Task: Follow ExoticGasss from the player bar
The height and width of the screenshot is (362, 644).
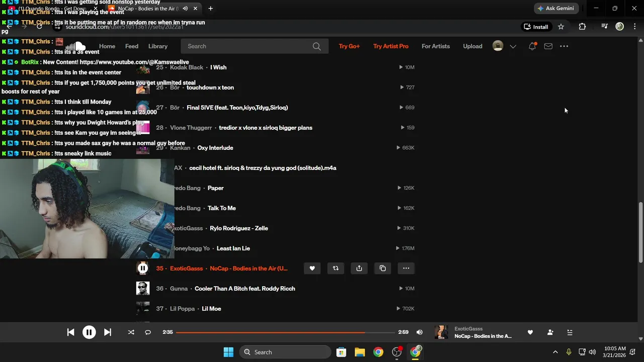Action: [550, 332]
